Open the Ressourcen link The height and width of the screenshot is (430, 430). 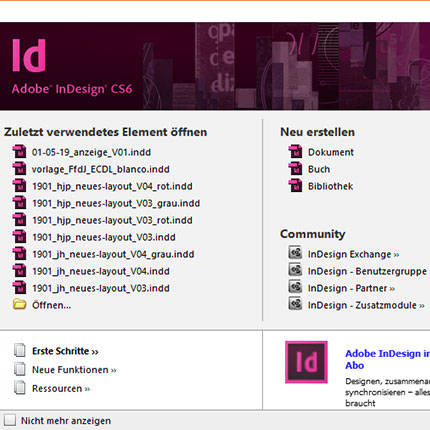point(61,389)
